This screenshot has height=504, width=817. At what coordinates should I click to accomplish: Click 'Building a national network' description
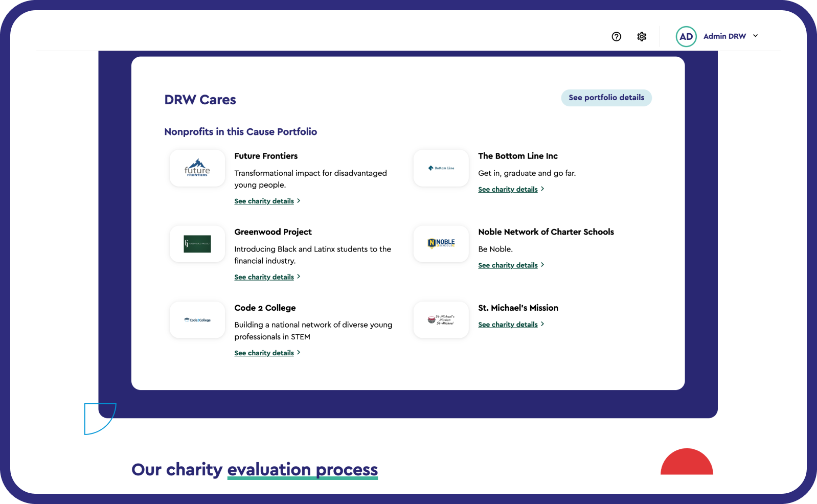[x=313, y=331]
